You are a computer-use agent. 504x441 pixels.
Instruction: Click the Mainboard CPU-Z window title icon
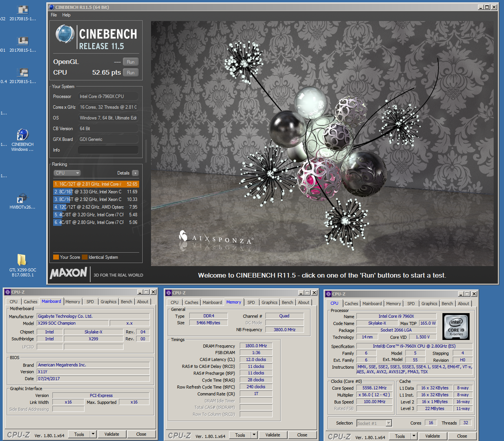point(8,292)
